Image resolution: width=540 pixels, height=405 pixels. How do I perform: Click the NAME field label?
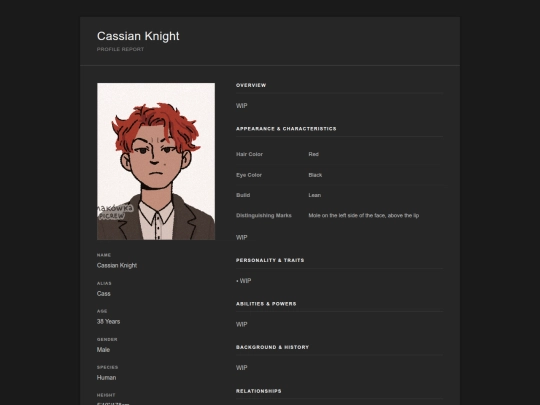(x=104, y=255)
